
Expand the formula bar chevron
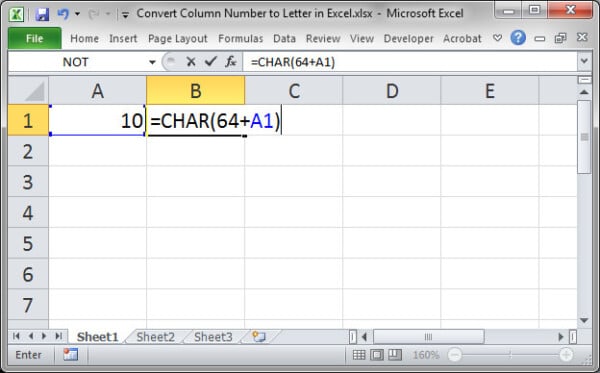pos(584,61)
